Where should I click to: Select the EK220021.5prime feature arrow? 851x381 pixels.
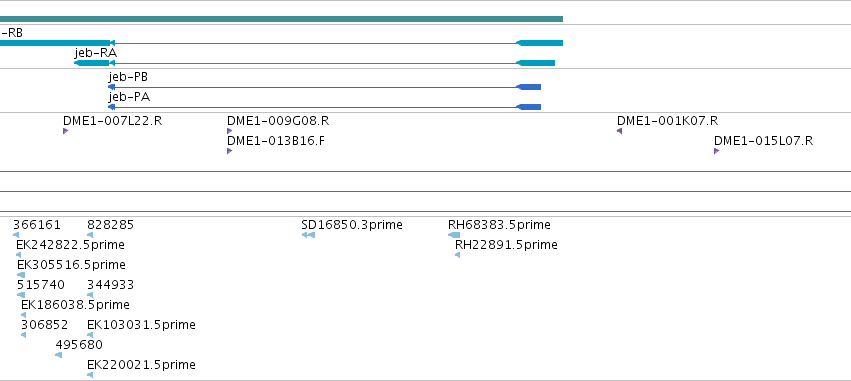[x=90, y=375]
